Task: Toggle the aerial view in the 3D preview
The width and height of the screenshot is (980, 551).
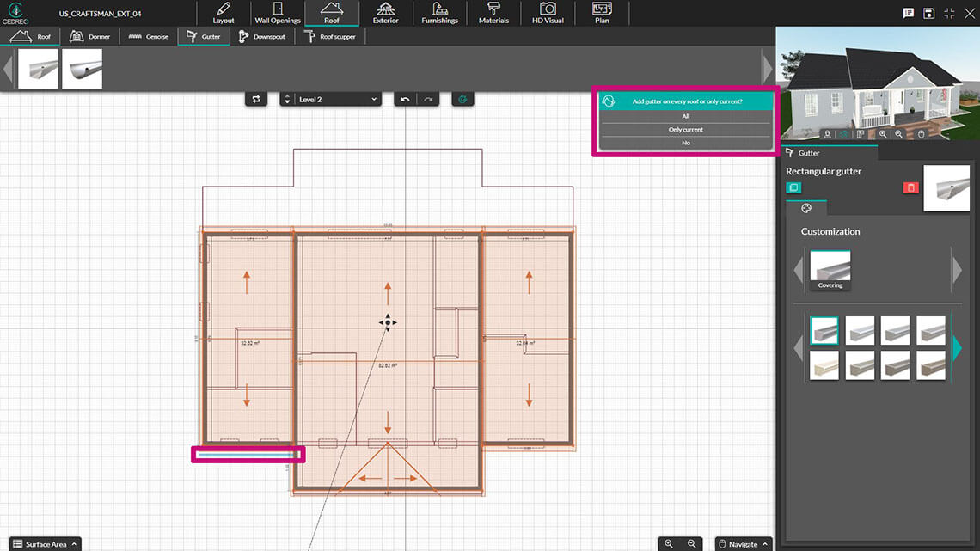Action: [844, 134]
